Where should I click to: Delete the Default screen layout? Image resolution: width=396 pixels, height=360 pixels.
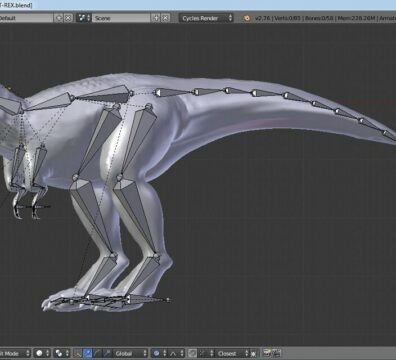68,18
